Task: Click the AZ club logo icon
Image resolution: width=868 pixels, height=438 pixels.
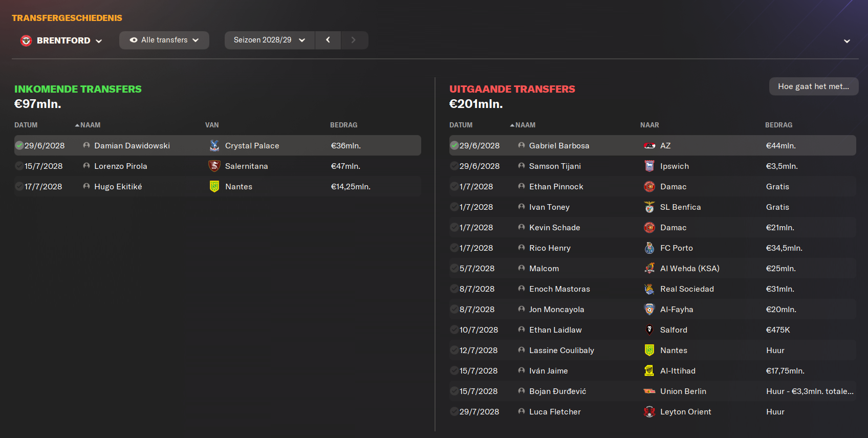Action: point(649,146)
